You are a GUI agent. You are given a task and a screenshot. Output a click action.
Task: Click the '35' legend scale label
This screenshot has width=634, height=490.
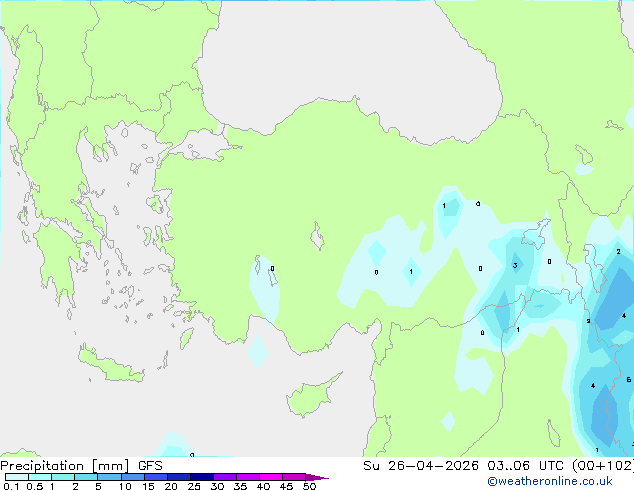tap(240, 486)
